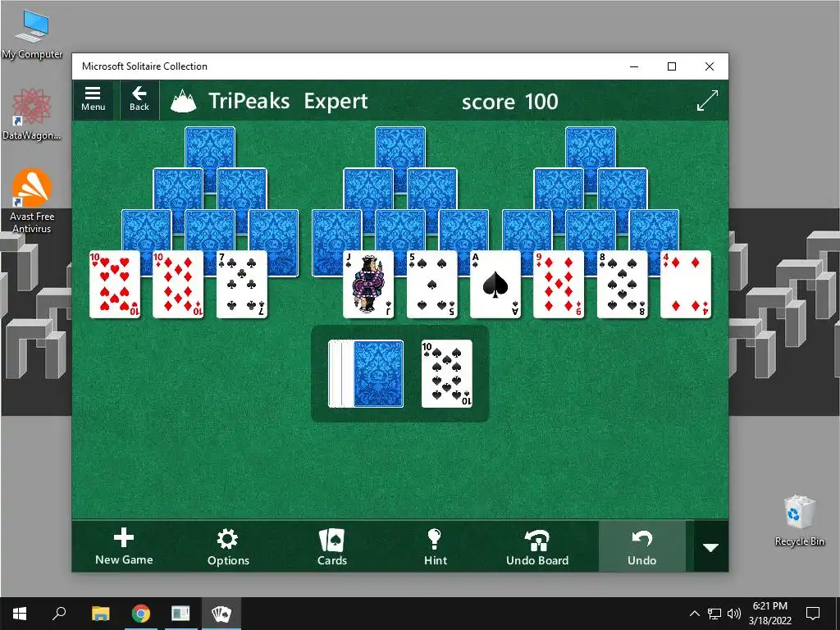The height and width of the screenshot is (630, 840).
Task: Request a Hint with the lightbulb
Action: 435,546
